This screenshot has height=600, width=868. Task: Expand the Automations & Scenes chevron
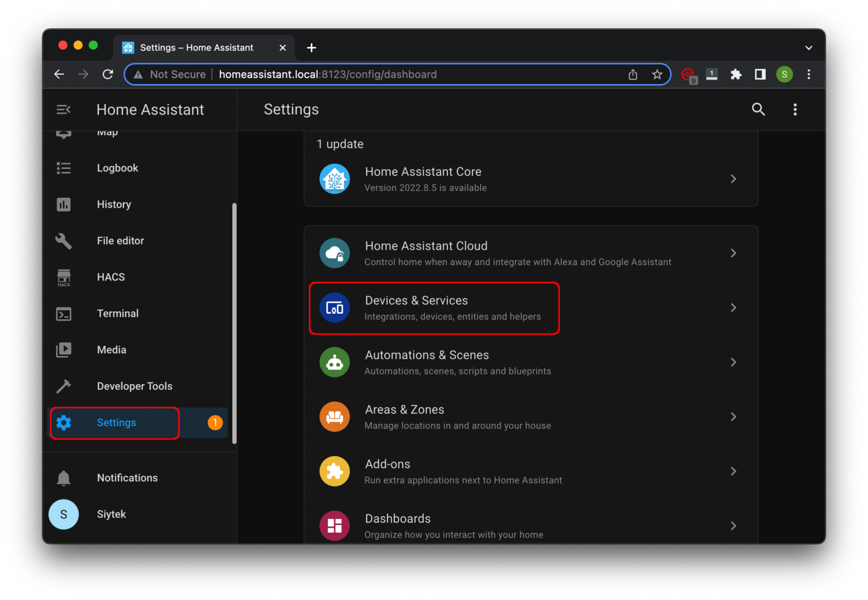[x=733, y=362]
